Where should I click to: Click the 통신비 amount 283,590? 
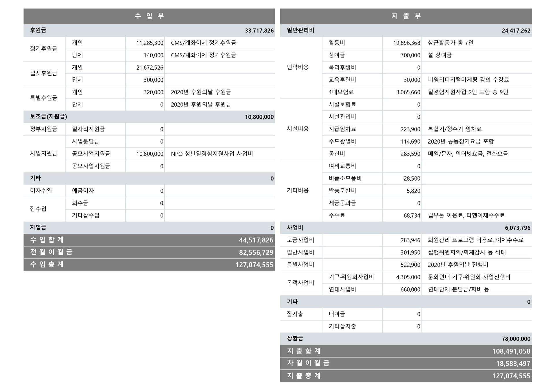point(410,154)
